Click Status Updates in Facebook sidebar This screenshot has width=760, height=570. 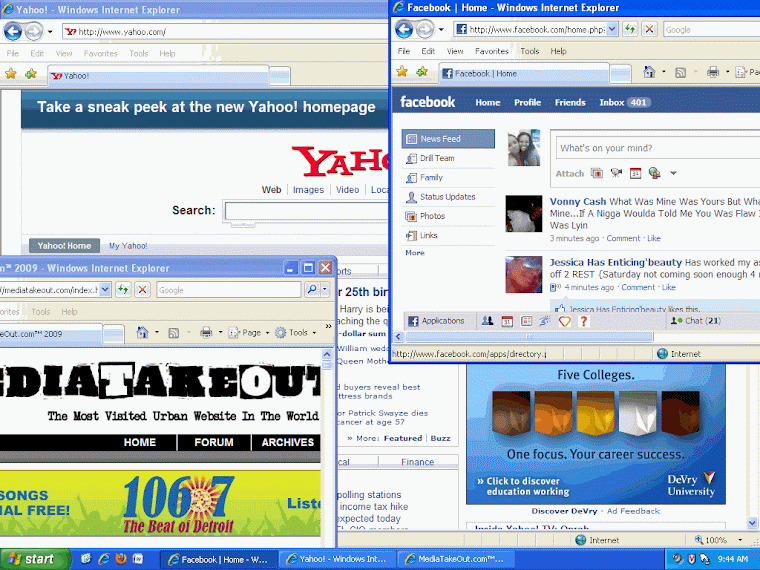coord(448,197)
